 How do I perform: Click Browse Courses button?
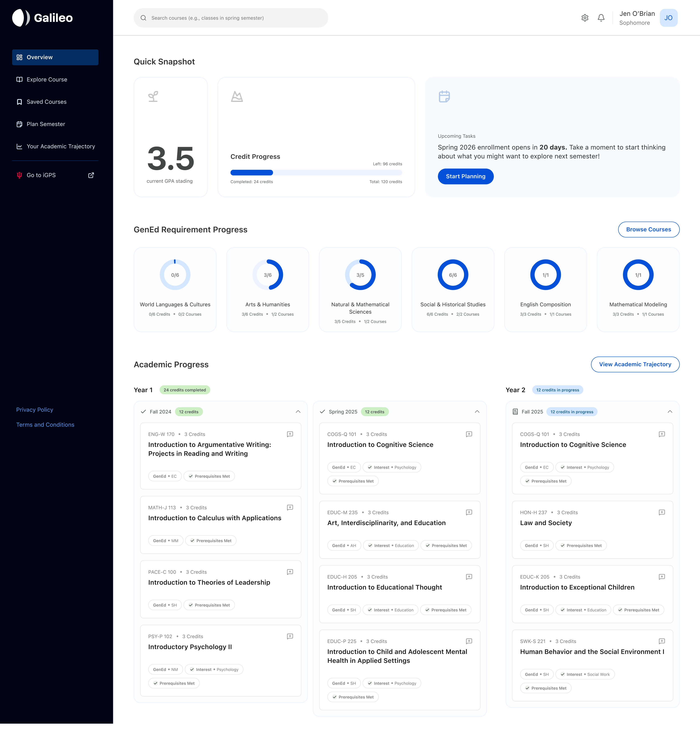click(x=648, y=230)
